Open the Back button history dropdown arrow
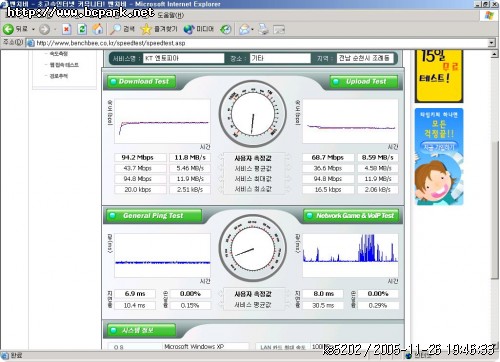500x362 pixels. tap(33, 30)
